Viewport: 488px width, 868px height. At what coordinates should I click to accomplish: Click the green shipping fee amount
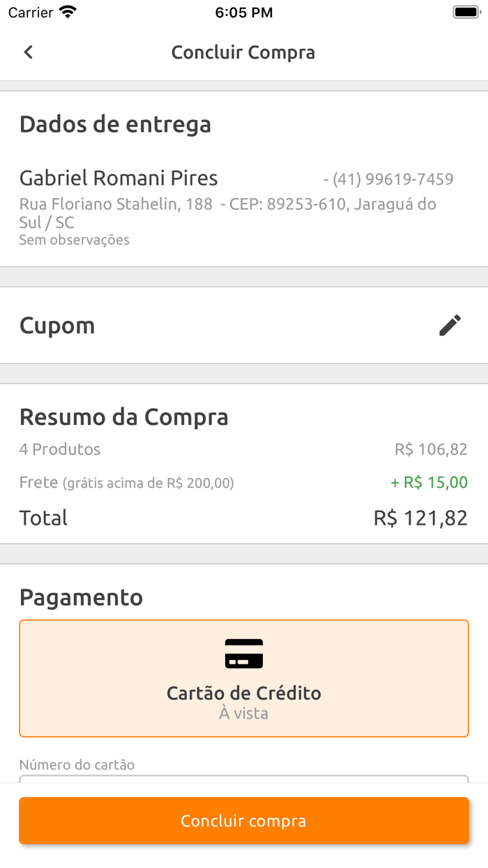429,482
